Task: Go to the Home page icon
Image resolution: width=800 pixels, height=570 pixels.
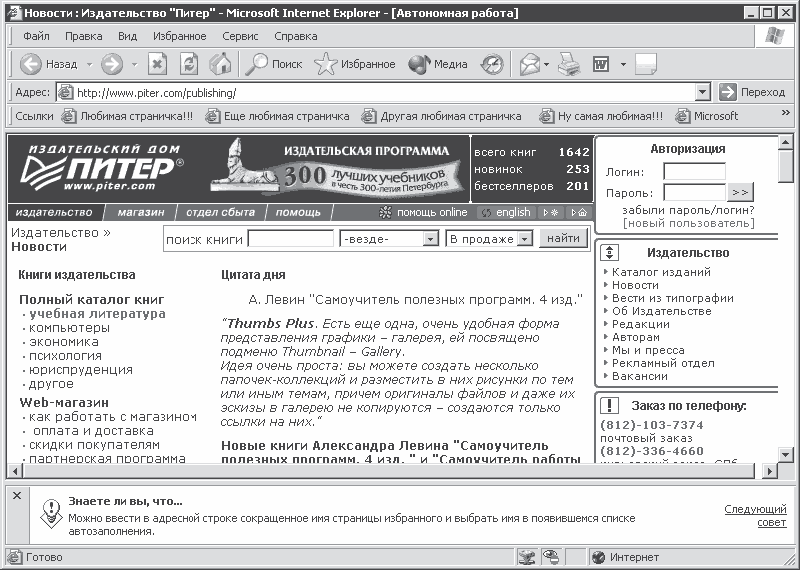Action: coord(220,64)
